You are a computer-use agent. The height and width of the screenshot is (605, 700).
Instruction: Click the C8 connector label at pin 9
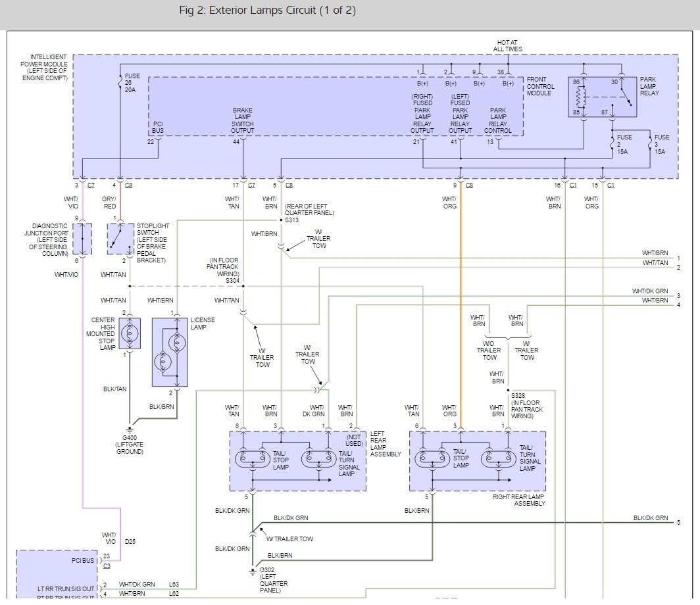point(469,185)
